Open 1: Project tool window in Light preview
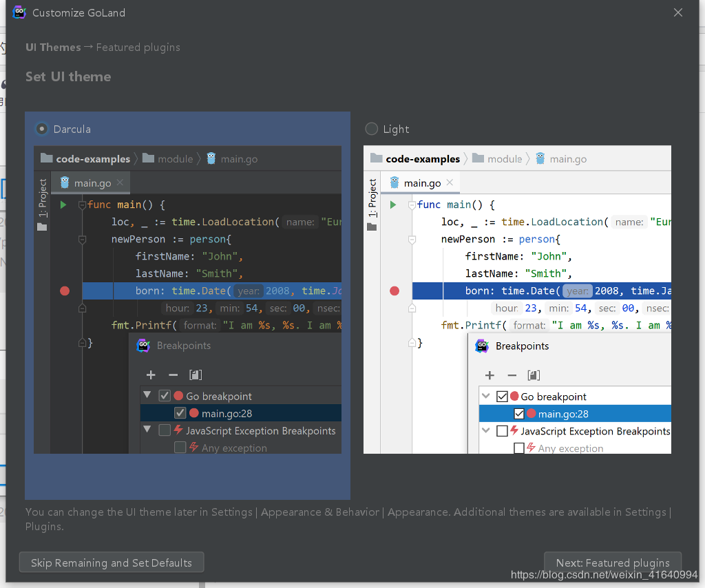The width and height of the screenshot is (705, 588). [x=372, y=198]
